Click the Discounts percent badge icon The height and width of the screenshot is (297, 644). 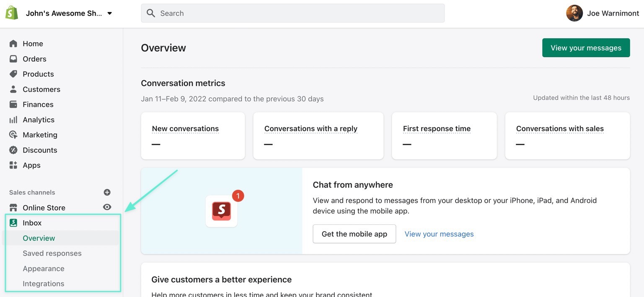point(13,150)
